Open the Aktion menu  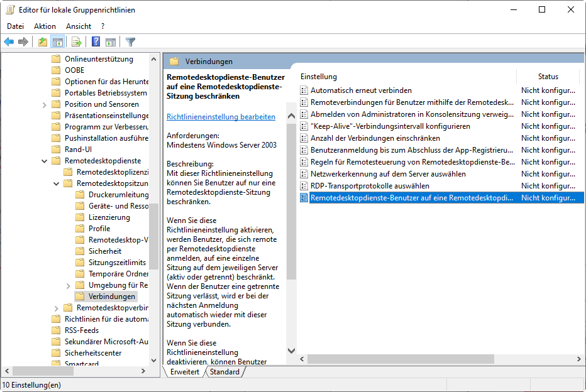click(45, 26)
